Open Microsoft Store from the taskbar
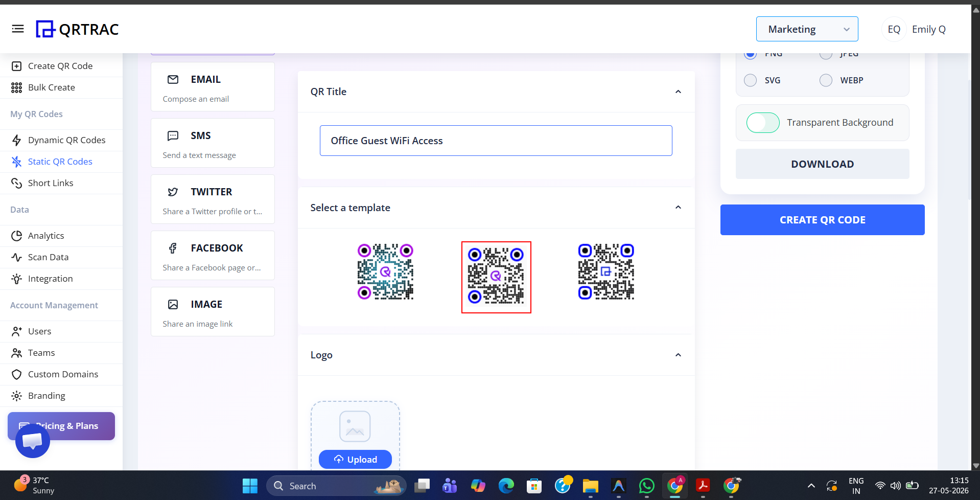Viewport: 980px width, 500px height. [534, 486]
